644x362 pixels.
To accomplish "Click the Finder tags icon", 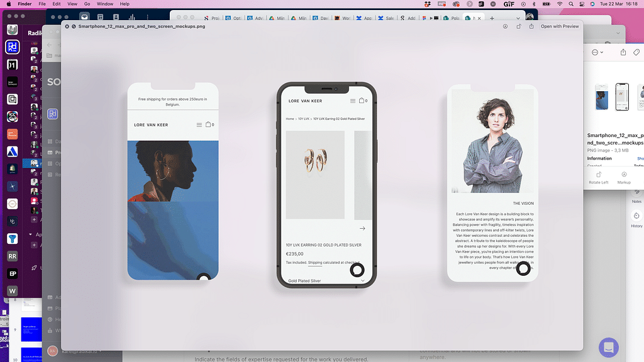I will [x=636, y=52].
